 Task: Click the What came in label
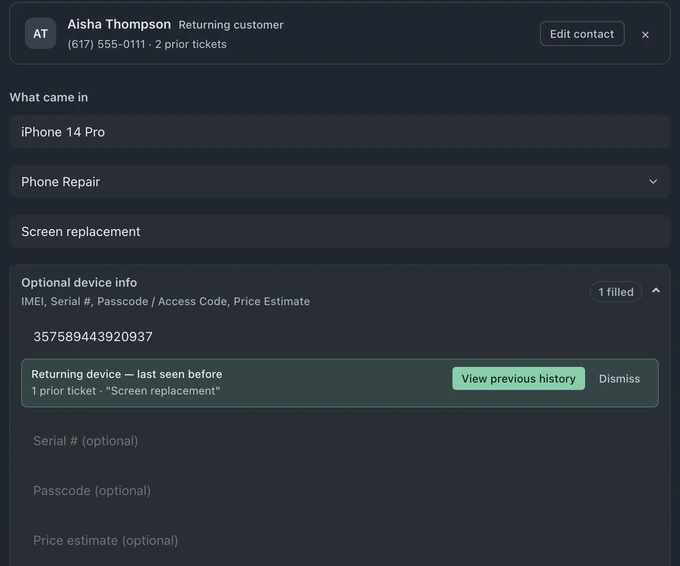click(49, 97)
